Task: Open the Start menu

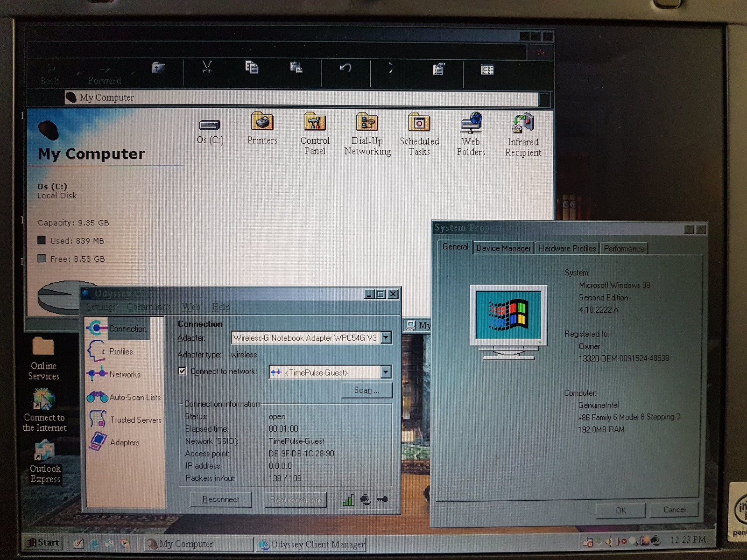Action: click(42, 543)
